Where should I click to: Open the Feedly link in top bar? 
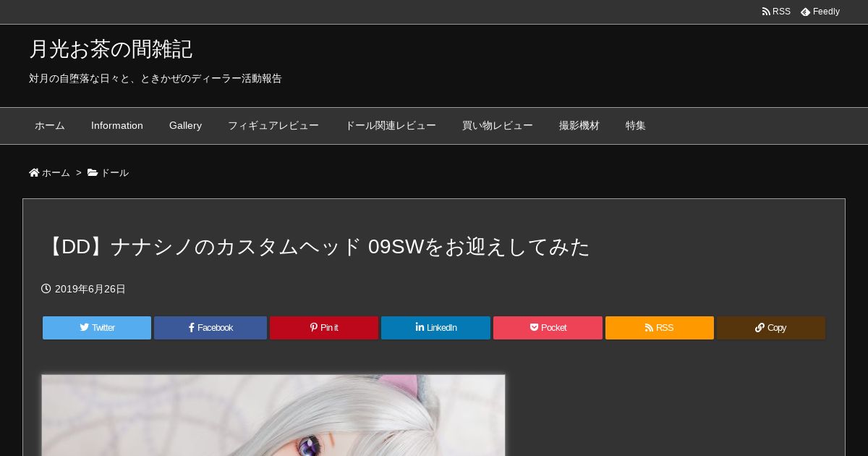820,12
